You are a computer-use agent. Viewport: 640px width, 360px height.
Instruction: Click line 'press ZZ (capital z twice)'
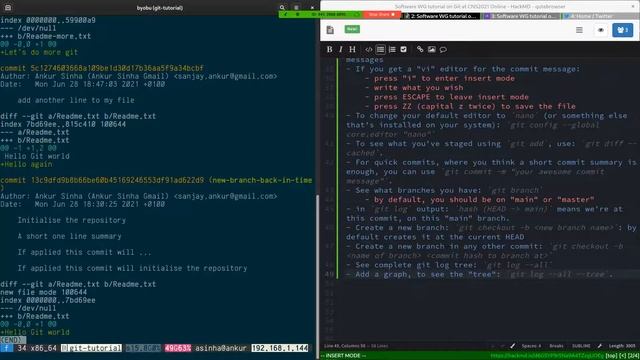point(470,106)
